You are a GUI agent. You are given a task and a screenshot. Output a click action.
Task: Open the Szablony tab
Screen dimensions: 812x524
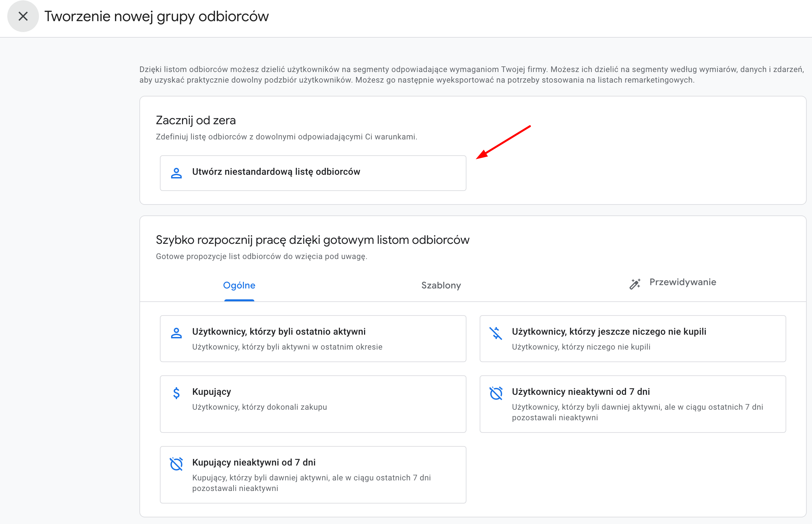tap(441, 285)
